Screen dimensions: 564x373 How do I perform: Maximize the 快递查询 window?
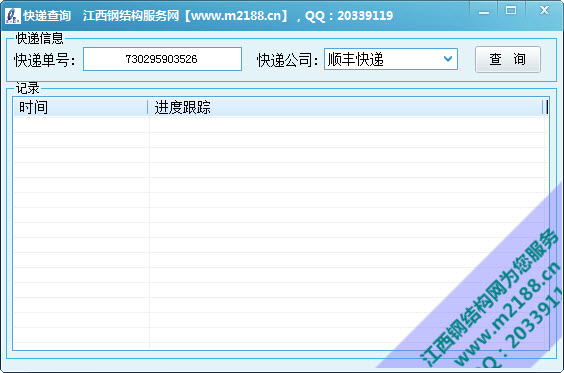point(511,11)
